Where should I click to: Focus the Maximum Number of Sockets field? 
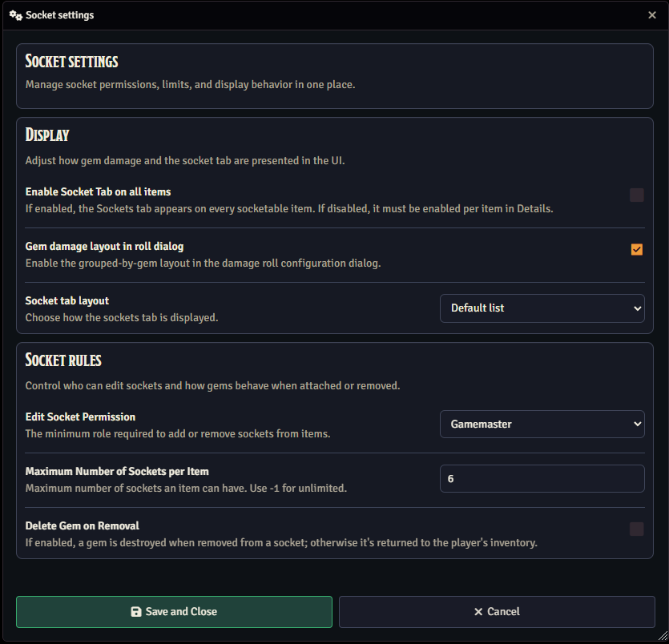(x=542, y=479)
